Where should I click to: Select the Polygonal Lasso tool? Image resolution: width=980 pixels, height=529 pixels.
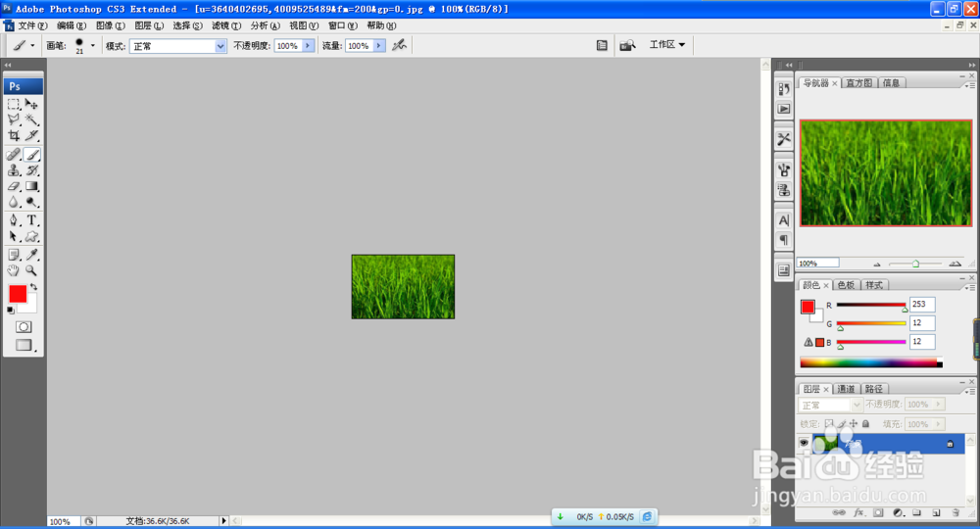[14, 120]
